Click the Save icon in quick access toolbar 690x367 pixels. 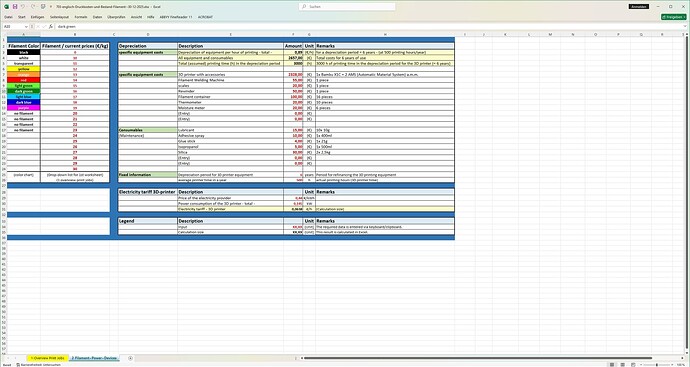15,7
